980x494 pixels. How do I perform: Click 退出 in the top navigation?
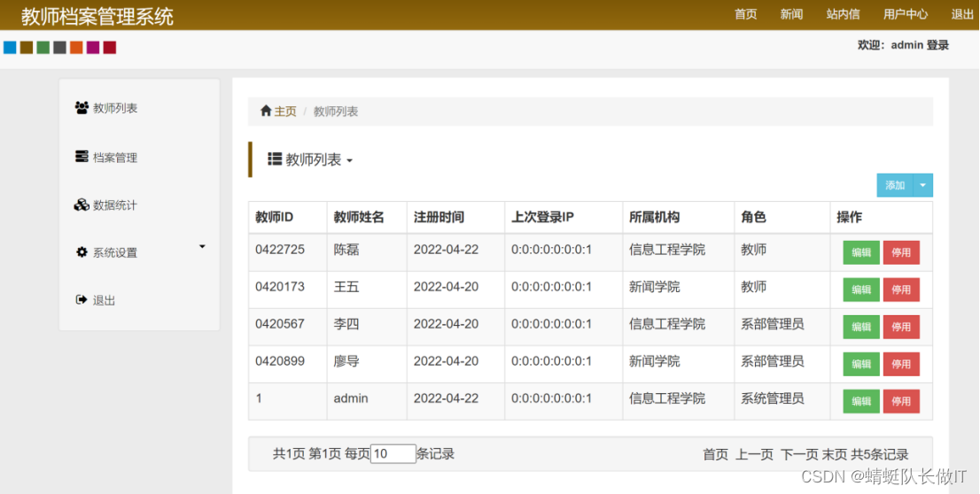[x=962, y=14]
